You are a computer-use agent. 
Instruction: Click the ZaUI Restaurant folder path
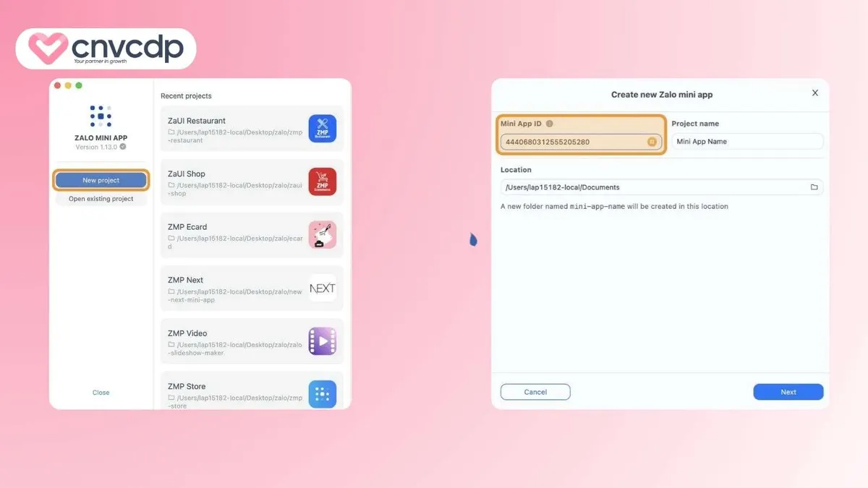click(235, 136)
